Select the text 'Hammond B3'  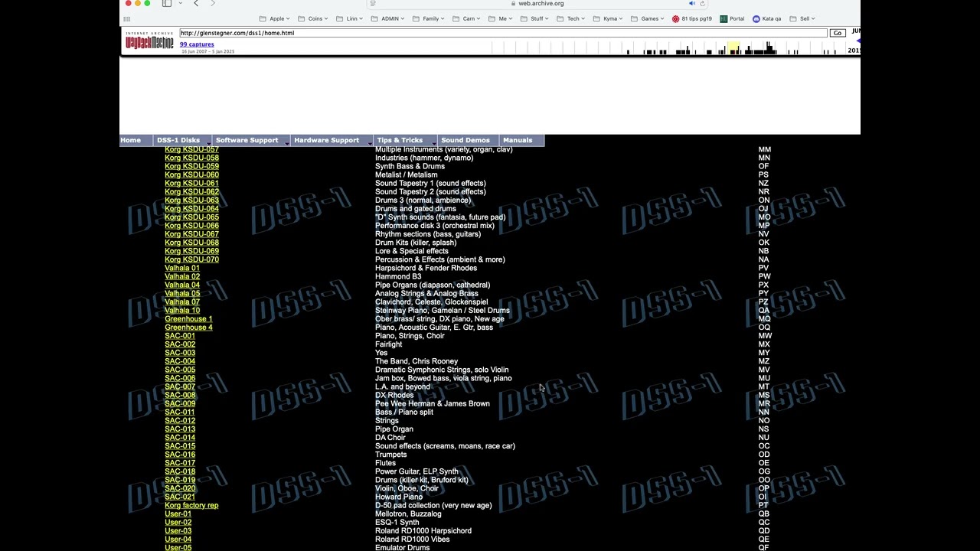398,276
